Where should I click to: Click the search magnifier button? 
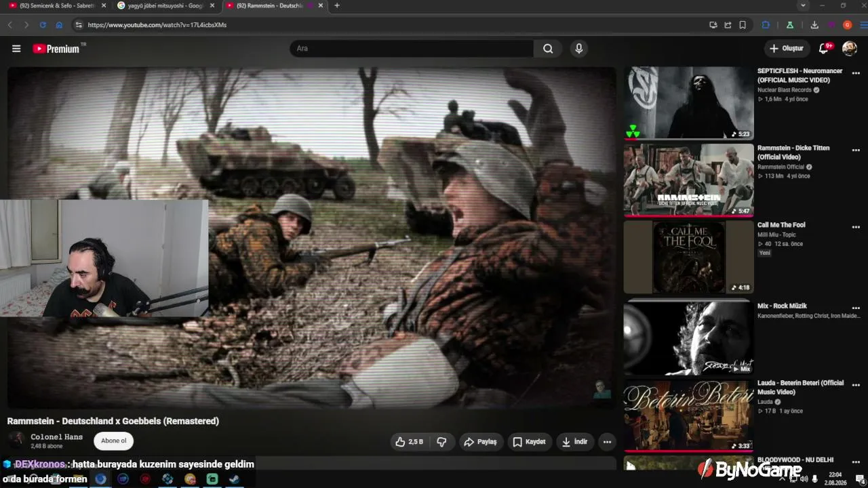(548, 49)
